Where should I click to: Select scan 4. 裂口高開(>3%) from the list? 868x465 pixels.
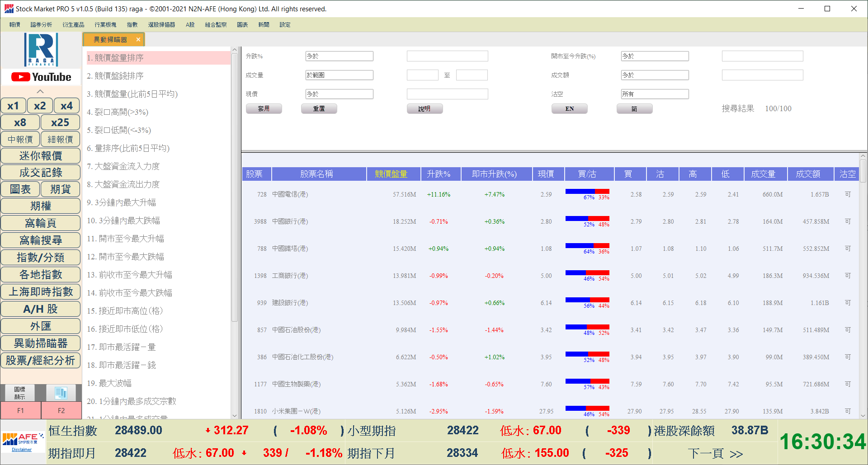(118, 112)
